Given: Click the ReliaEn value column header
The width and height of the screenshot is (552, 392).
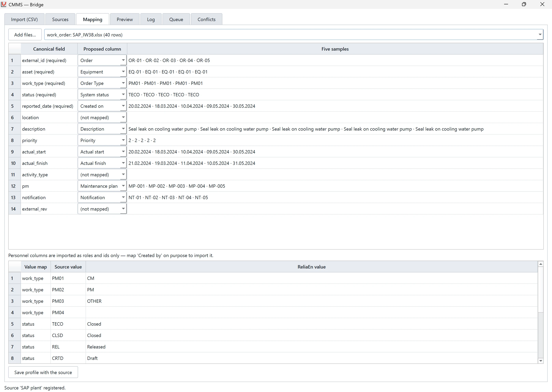Looking at the screenshot, I should [x=311, y=267].
